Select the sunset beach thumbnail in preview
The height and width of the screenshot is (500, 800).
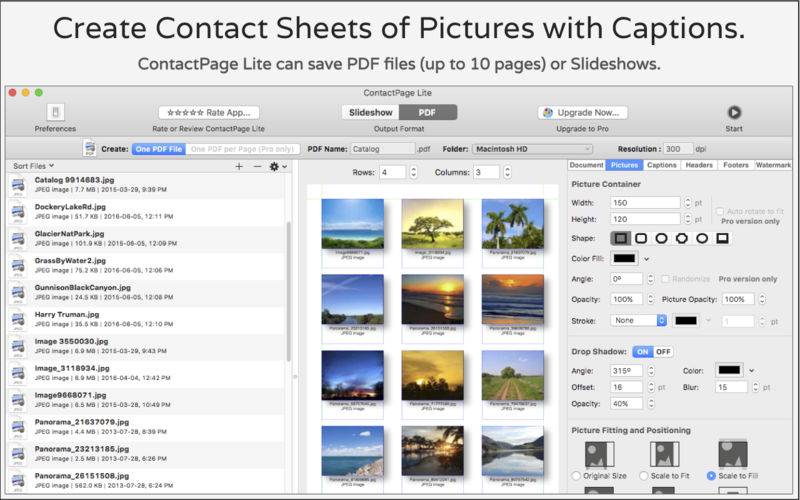[x=433, y=299]
